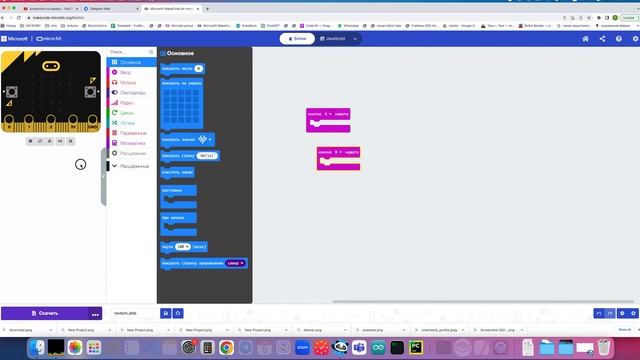
Task: Click the Hello! text field in 'показать строку'
Action: point(207,156)
